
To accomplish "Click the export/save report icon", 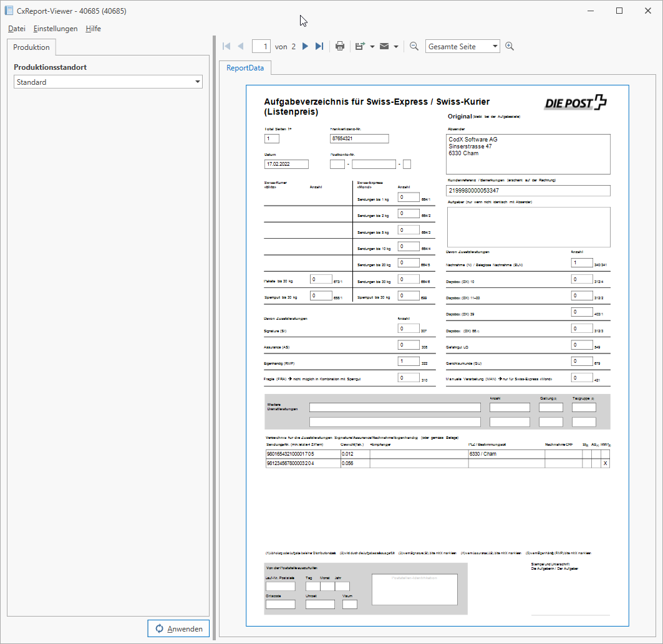I will [x=360, y=47].
